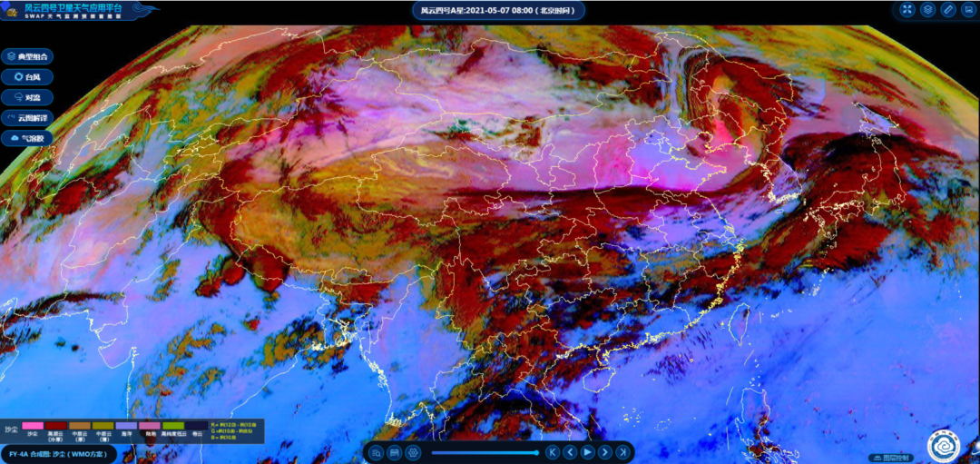This screenshot has height=464, width=980.
Task: Click the fullscreen expand icon
Action: pyautogui.click(x=906, y=10)
